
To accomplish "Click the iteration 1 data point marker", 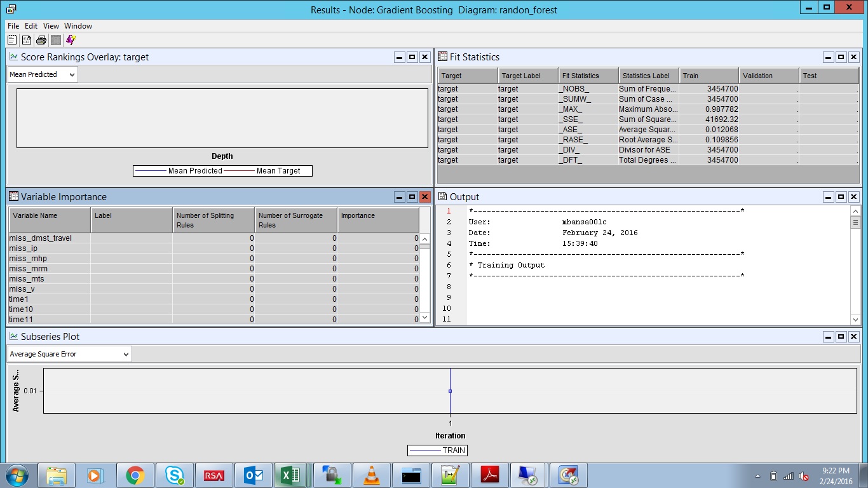I will pos(450,391).
